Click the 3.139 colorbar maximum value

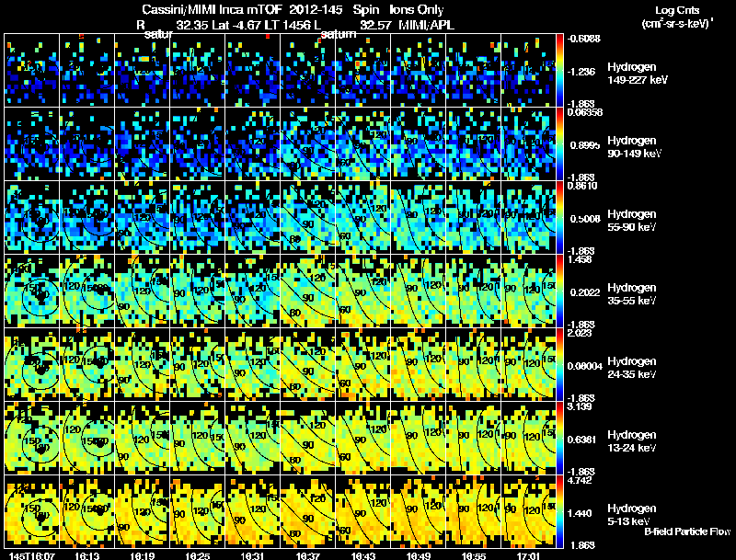pyautogui.click(x=580, y=406)
